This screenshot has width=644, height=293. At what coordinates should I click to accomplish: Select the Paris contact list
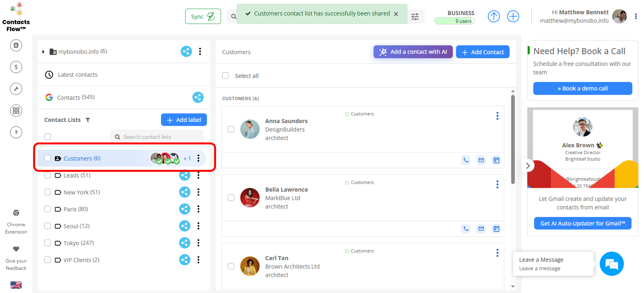click(76, 209)
